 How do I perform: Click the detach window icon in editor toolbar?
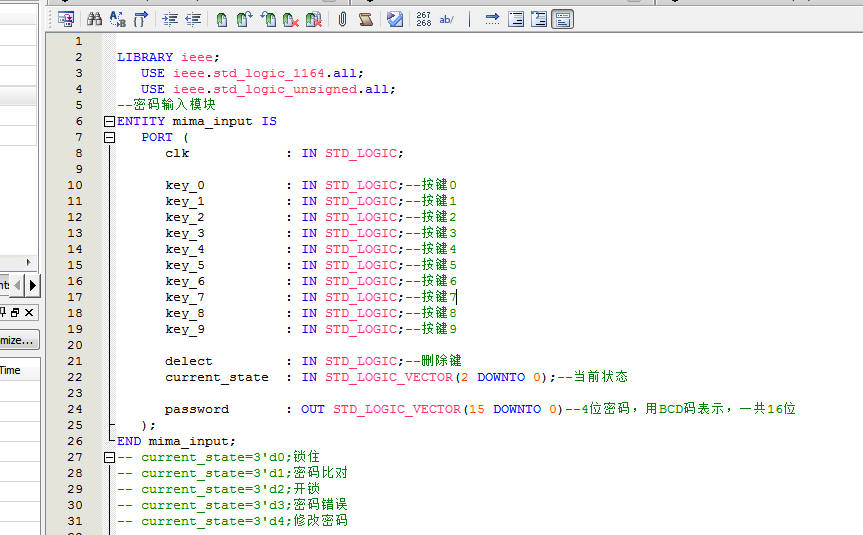coord(65,20)
